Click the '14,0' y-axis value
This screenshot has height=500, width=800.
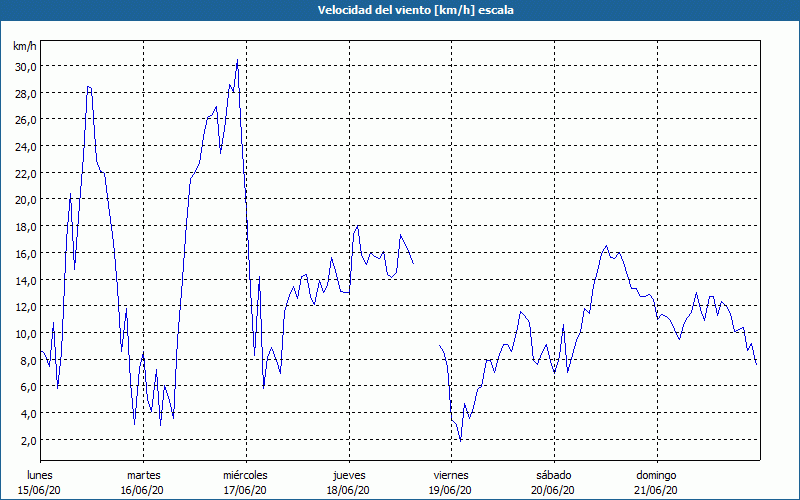(25, 280)
